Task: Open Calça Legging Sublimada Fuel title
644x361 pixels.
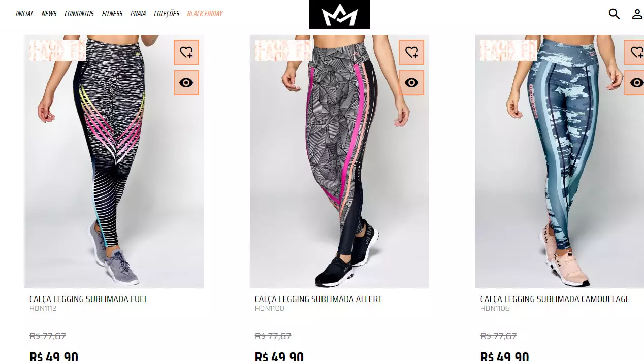Action: (89, 299)
